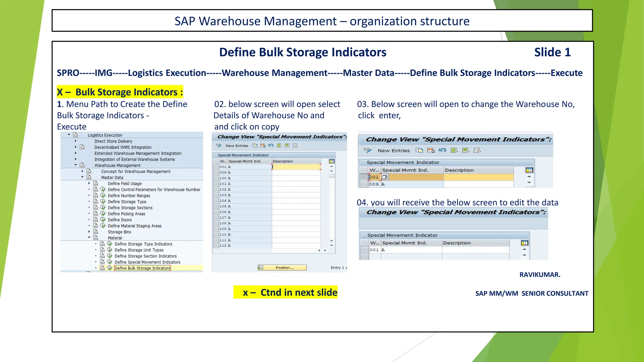The height and width of the screenshot is (362, 644).
Task: Collapse the Master Data node
Action: point(82,177)
